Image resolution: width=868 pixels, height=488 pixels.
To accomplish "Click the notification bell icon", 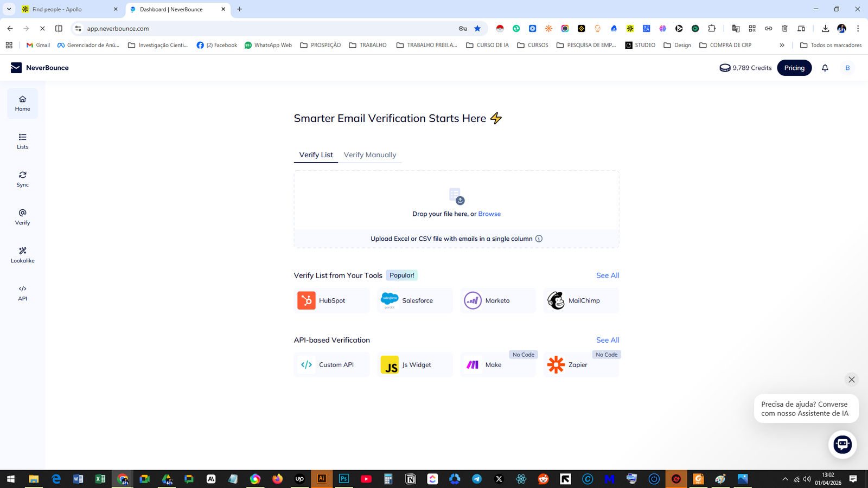I will click(825, 68).
